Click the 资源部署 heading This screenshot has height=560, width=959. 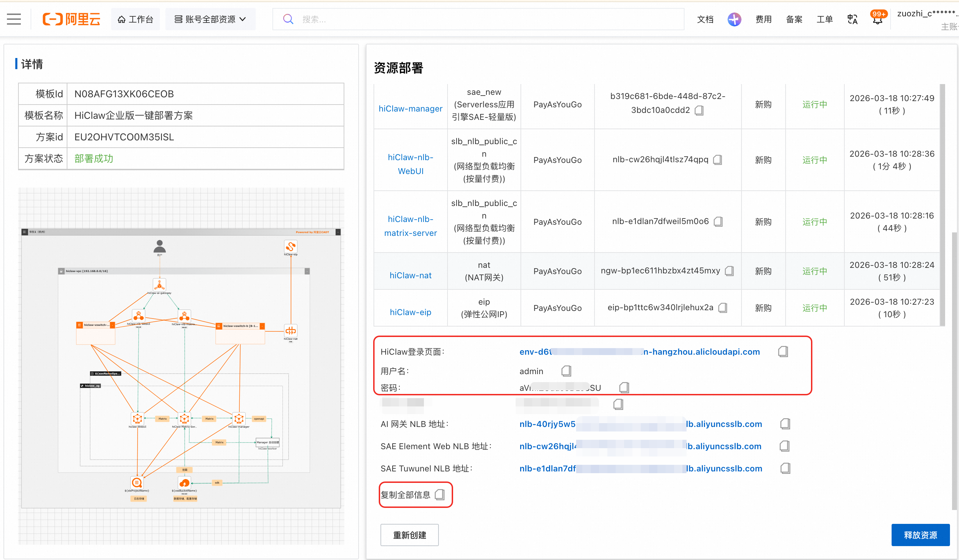click(399, 68)
